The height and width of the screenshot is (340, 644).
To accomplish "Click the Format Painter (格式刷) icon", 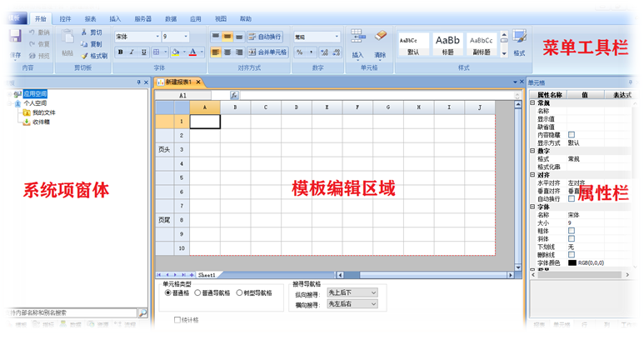I will 84,56.
